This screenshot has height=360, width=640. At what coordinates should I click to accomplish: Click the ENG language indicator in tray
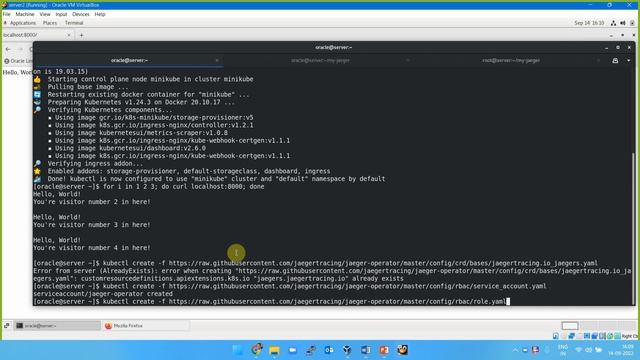coord(563,350)
